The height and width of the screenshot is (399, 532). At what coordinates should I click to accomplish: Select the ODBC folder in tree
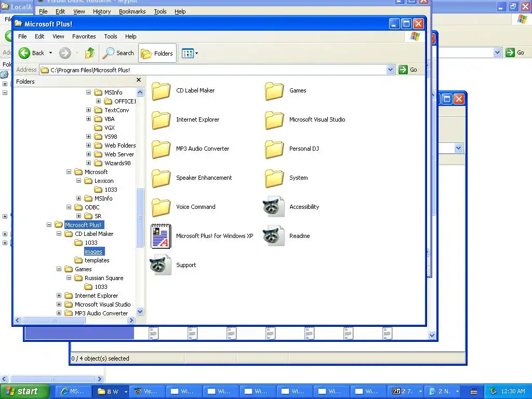point(92,207)
